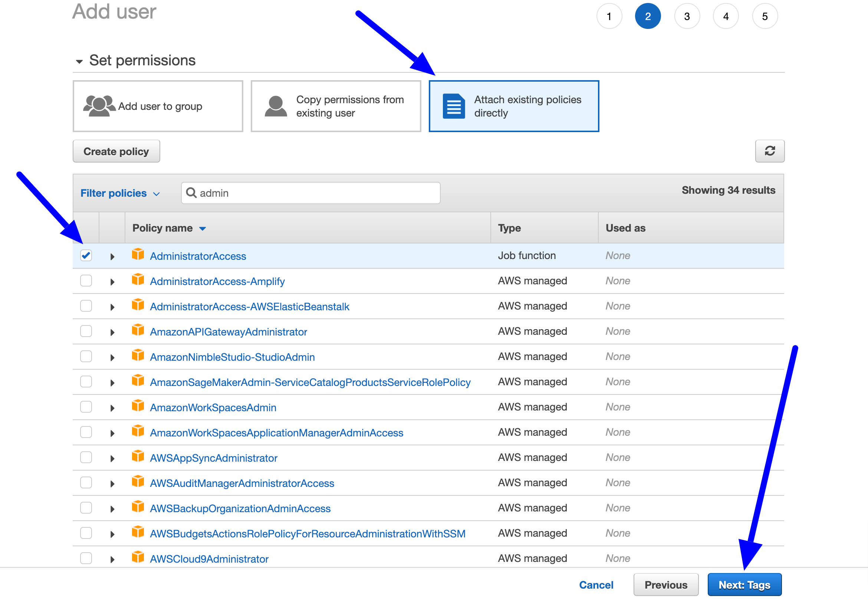Viewport: 868px width, 599px height.
Task: Click the orange icon beside AmazonSageMakerAdmin-ServiceCatalogProductsServiceRolePolicy
Action: pyautogui.click(x=138, y=380)
